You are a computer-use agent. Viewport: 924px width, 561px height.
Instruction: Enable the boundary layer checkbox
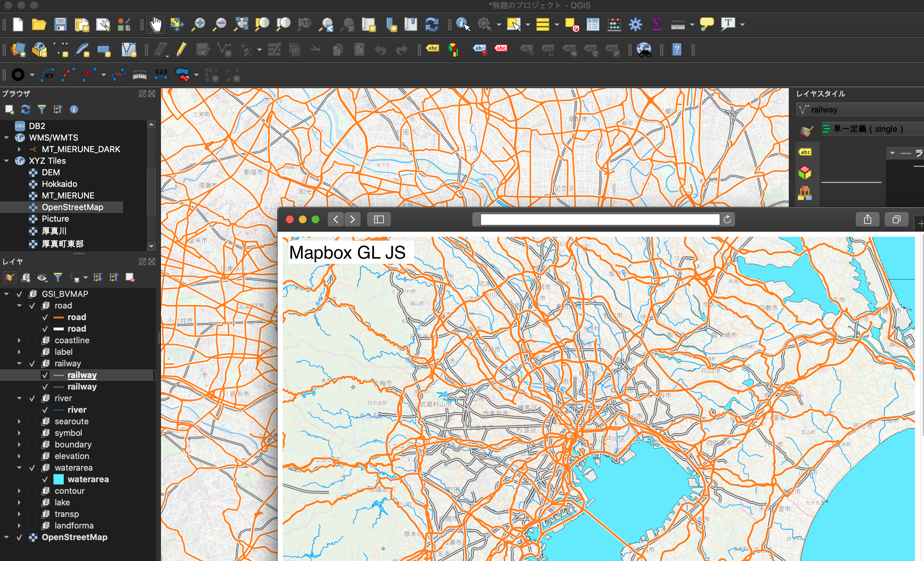pos(32,445)
